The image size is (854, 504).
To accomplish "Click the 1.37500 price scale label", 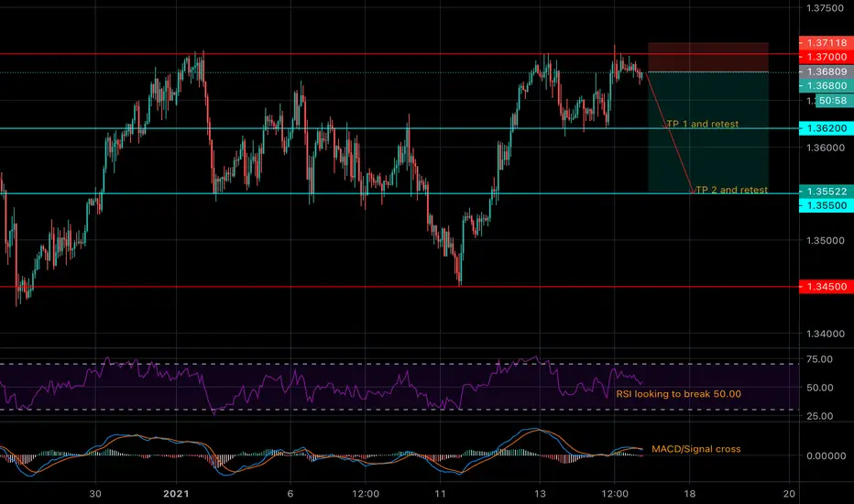I will pos(826,8).
